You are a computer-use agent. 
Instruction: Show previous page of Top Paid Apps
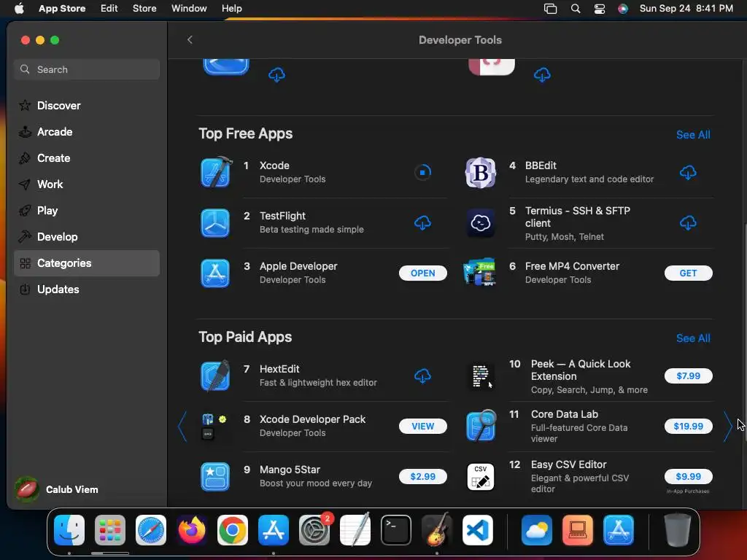click(182, 426)
